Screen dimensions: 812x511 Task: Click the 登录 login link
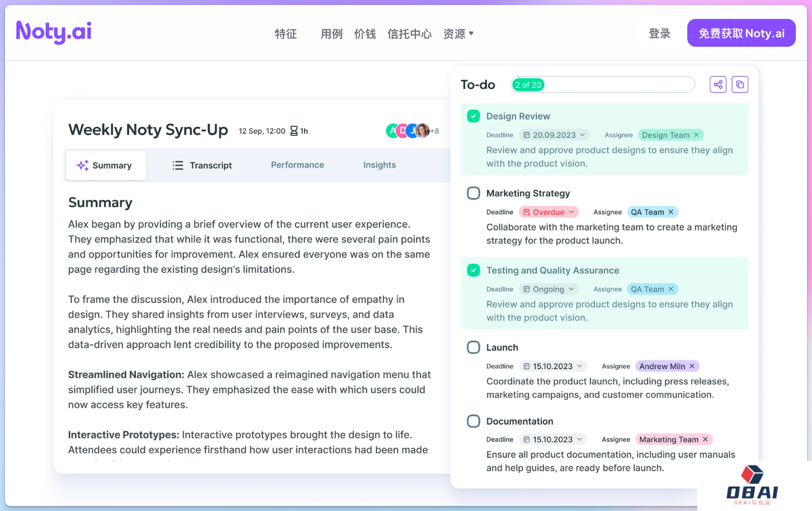(659, 33)
